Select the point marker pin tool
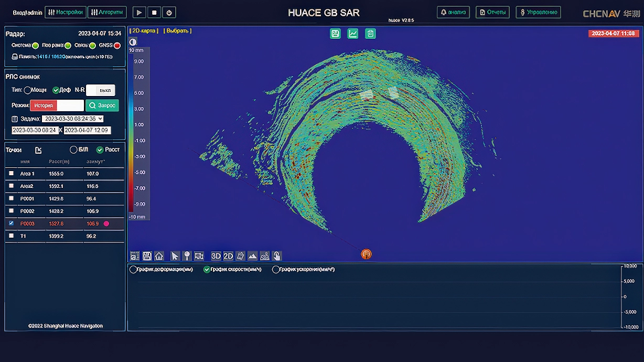 [x=187, y=256]
